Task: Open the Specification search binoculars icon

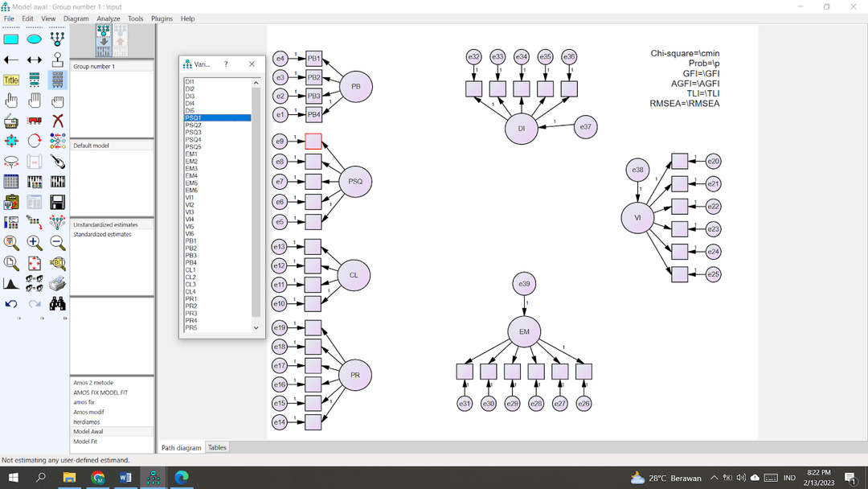Action: 58,304
